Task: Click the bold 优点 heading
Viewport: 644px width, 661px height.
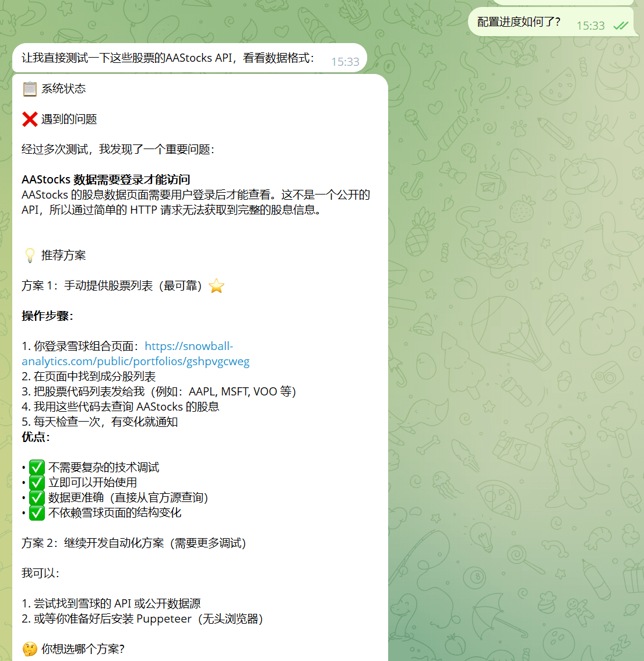Action: click(36, 437)
